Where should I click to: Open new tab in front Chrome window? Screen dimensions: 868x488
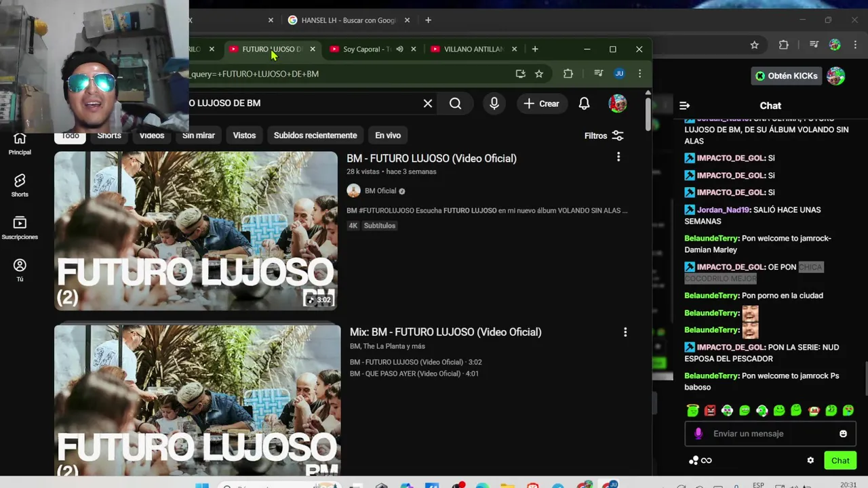tap(535, 49)
